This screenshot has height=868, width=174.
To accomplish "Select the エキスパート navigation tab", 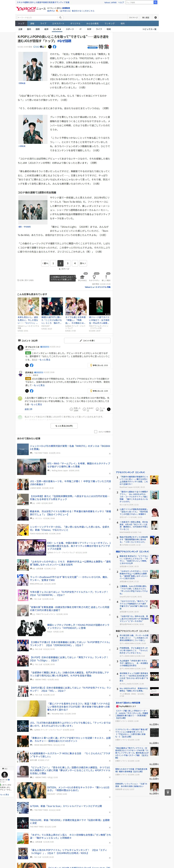I will click(58, 24).
